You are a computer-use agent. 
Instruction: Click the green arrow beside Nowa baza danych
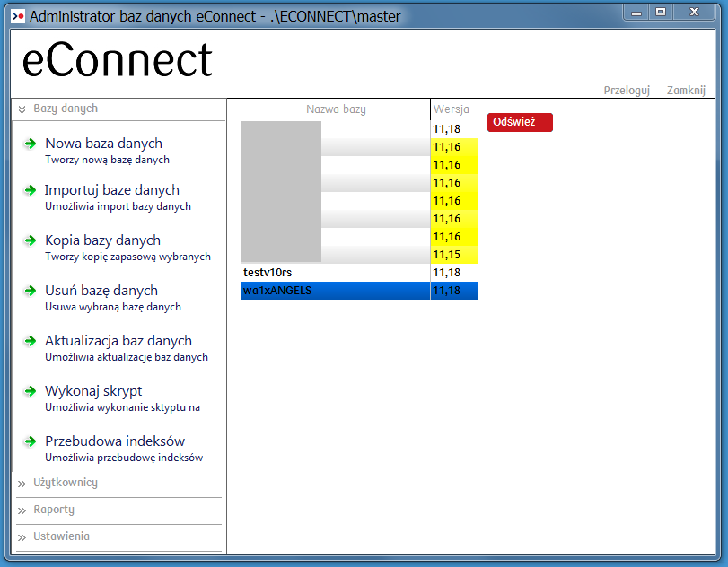(x=31, y=144)
